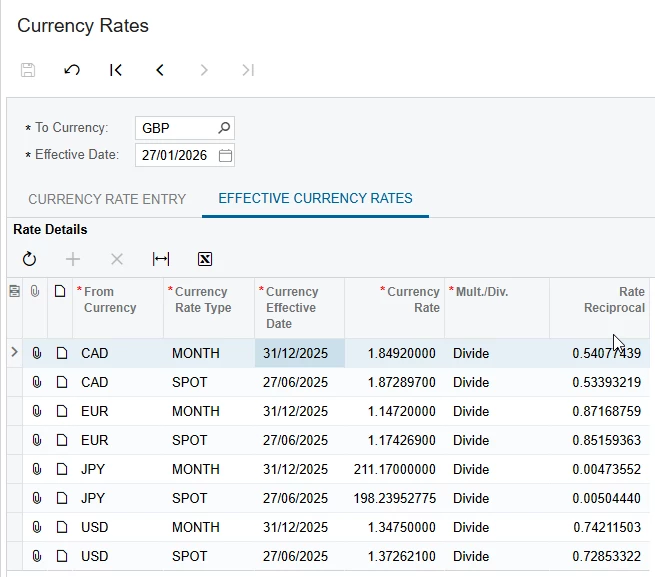The height and width of the screenshot is (577, 655).
Task: Open attachments for EUR SPOT row
Action: tap(37, 440)
